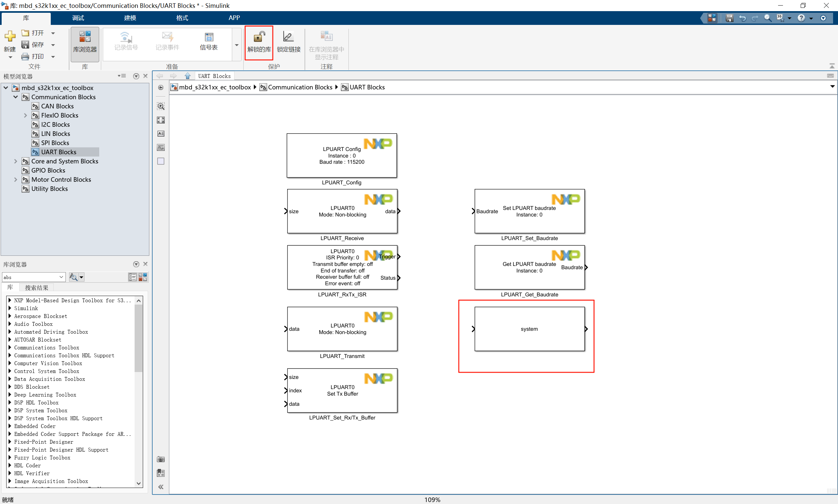Click Communication Blocks in the breadcrumb
Screen dimensions: 838x504
[300, 87]
